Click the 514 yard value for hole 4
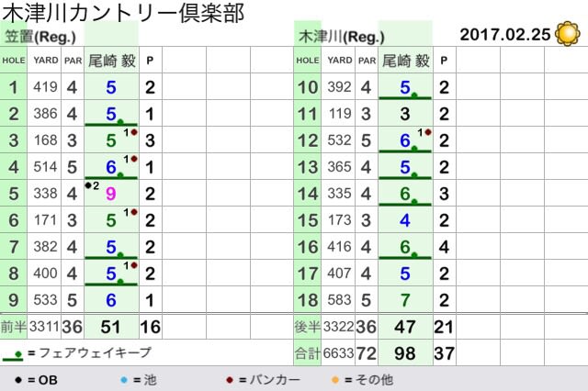The image size is (588, 391). tap(45, 167)
